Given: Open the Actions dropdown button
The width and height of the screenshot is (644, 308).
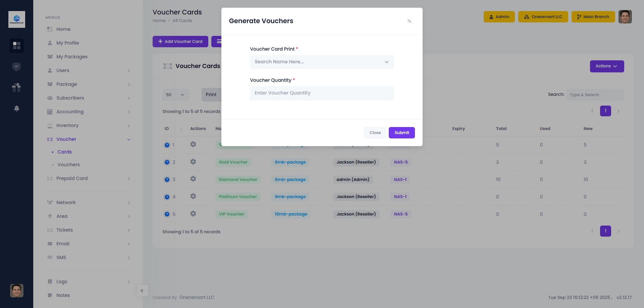Looking at the screenshot, I should 606,66.
